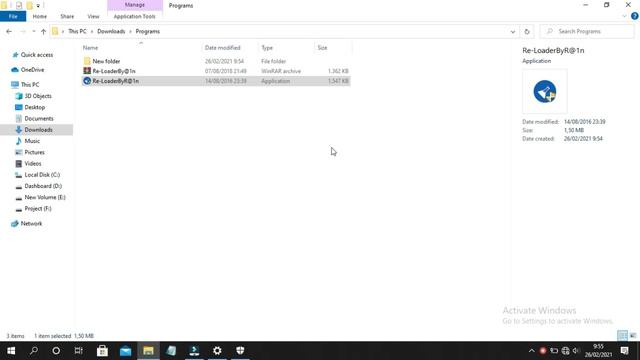Open Quick Access Toolbar customize dropdown
This screenshot has height=360, width=640.
(x=38, y=6)
